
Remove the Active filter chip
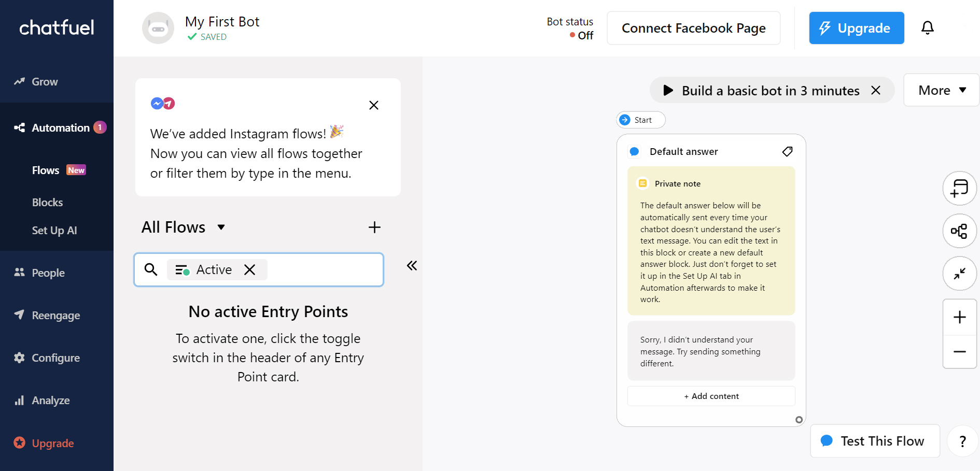coord(249,269)
